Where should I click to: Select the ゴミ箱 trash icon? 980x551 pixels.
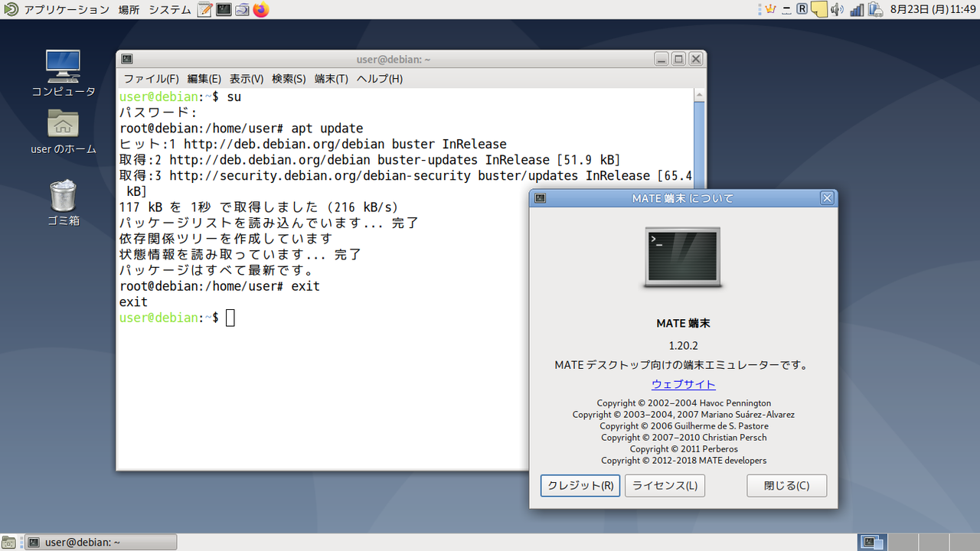pos(64,203)
